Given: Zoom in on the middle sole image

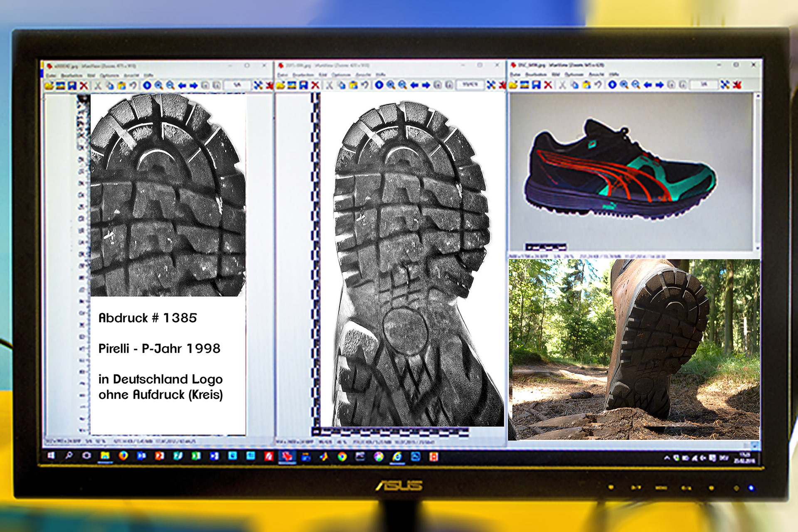Looking at the screenshot, I should coord(391,85).
